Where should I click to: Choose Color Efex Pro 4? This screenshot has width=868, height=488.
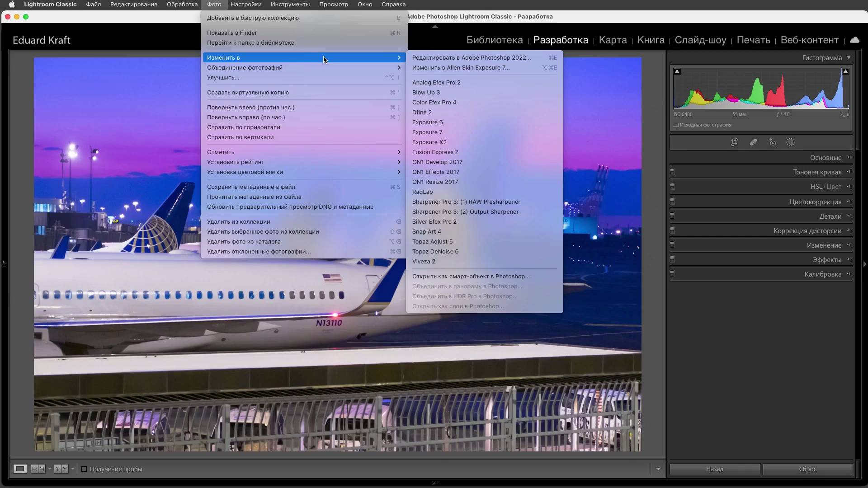click(x=484, y=103)
